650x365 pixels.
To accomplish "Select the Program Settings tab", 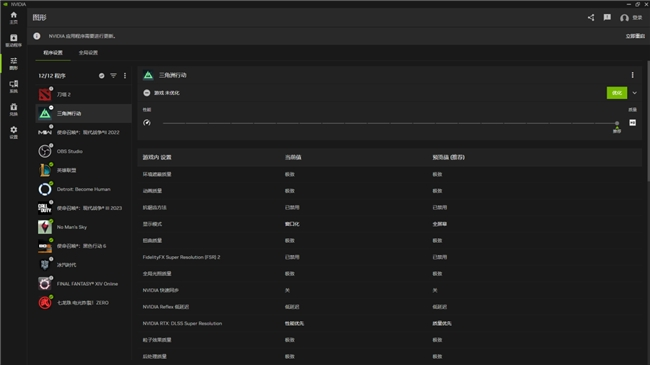I will point(53,53).
